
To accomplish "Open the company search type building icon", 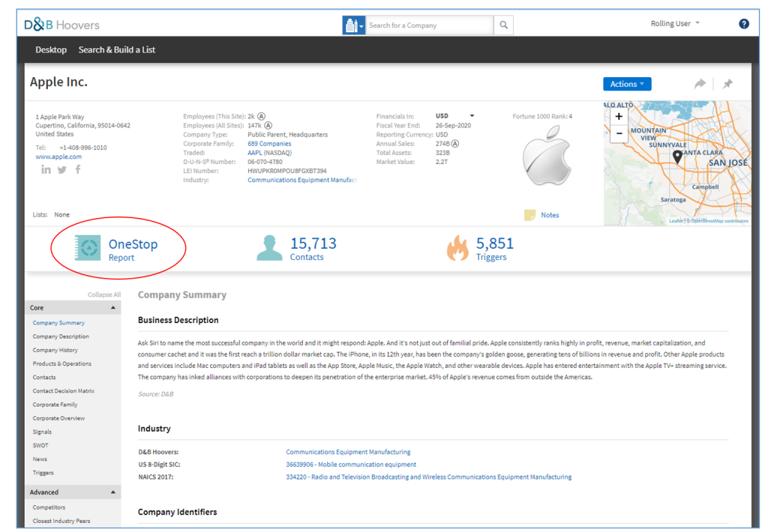I will coord(354,25).
